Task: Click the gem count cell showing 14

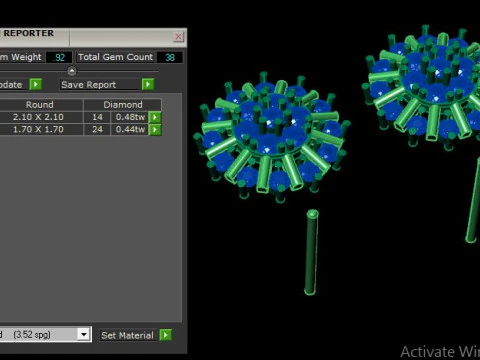Action: pyautogui.click(x=97, y=117)
